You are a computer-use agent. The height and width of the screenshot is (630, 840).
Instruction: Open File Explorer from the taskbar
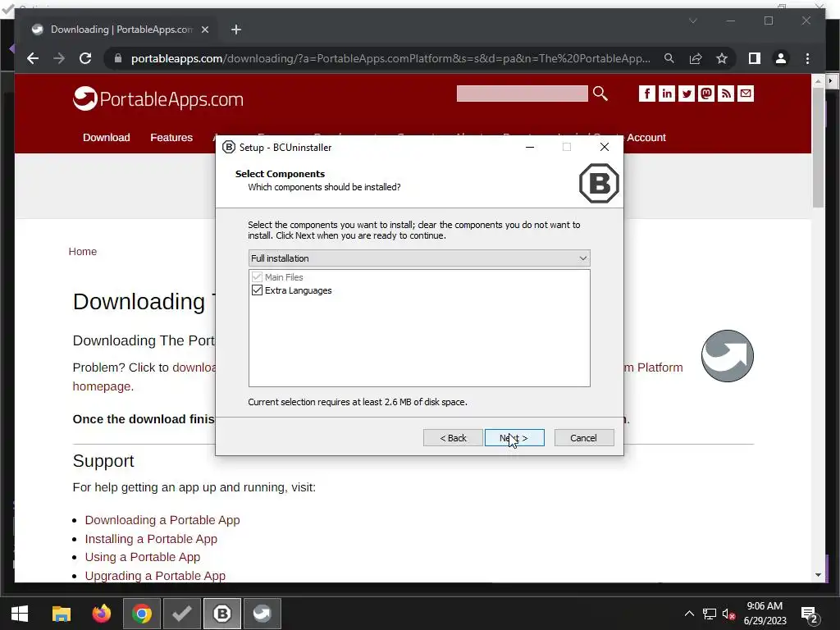61,614
